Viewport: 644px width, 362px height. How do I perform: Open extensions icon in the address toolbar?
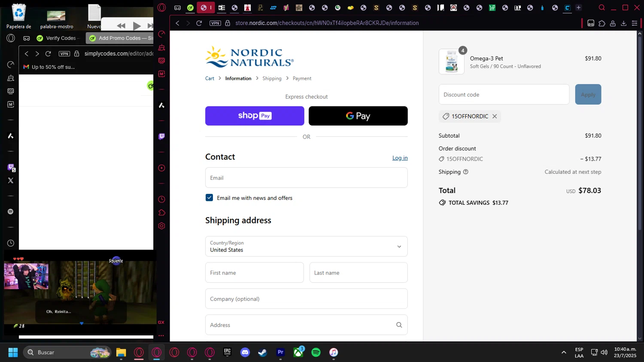602,23
